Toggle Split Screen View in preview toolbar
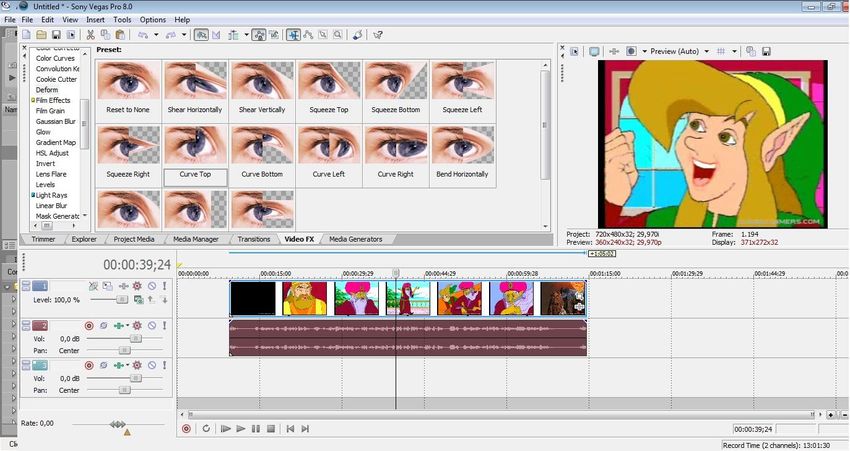The image size is (850, 451). 632,51
